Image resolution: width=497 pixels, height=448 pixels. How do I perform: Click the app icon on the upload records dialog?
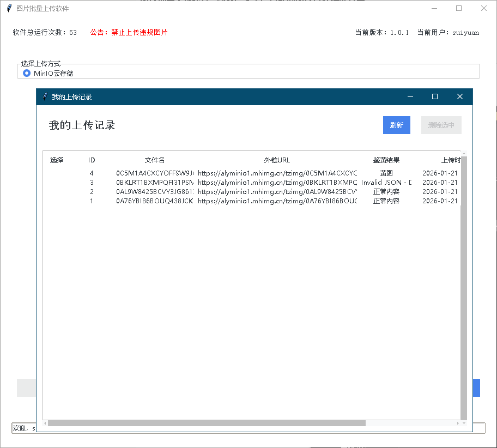pos(45,96)
